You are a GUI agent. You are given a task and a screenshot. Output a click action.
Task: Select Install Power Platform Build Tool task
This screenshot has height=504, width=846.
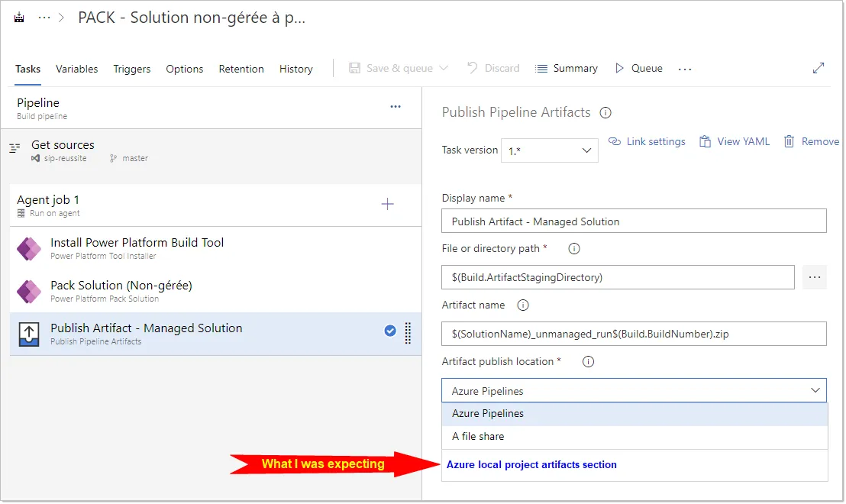(216, 248)
